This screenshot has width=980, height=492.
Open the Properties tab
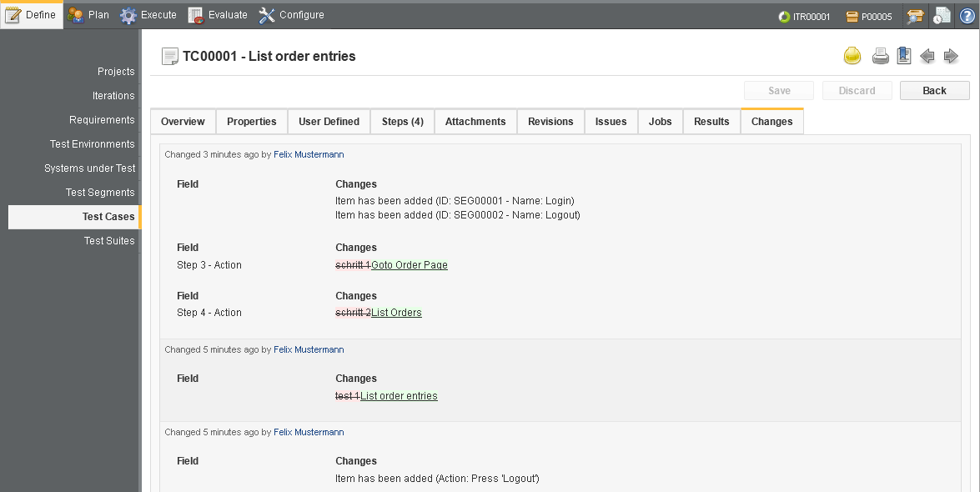point(252,121)
